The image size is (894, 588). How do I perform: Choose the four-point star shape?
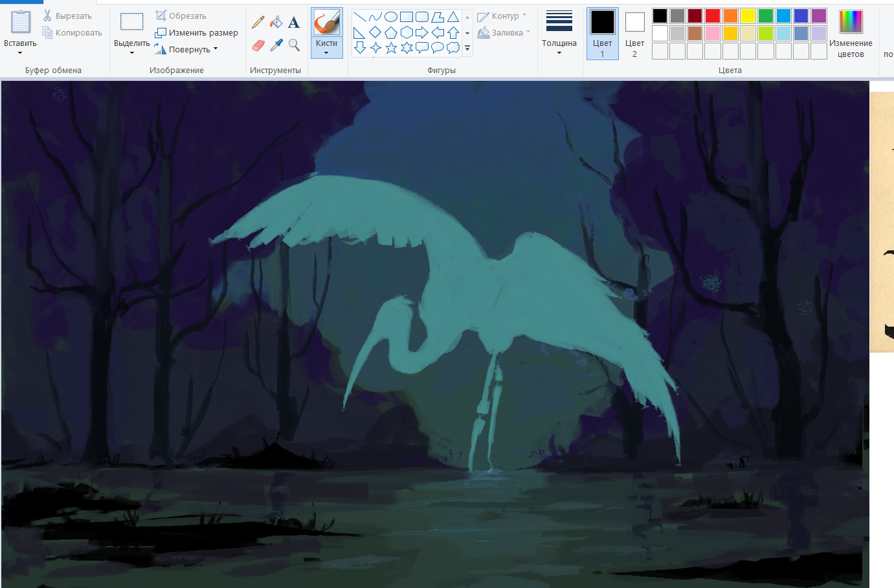click(x=375, y=48)
